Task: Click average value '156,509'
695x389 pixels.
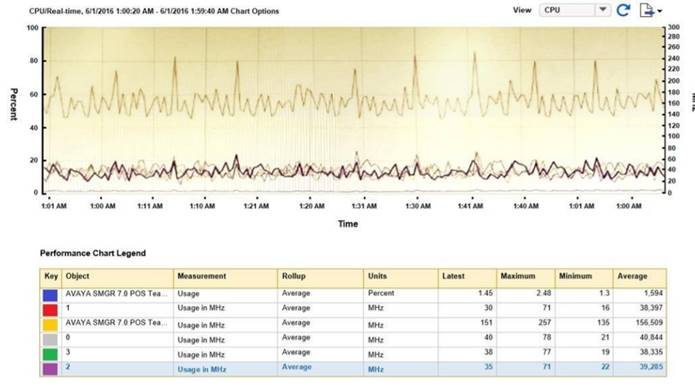Action: 649,323
